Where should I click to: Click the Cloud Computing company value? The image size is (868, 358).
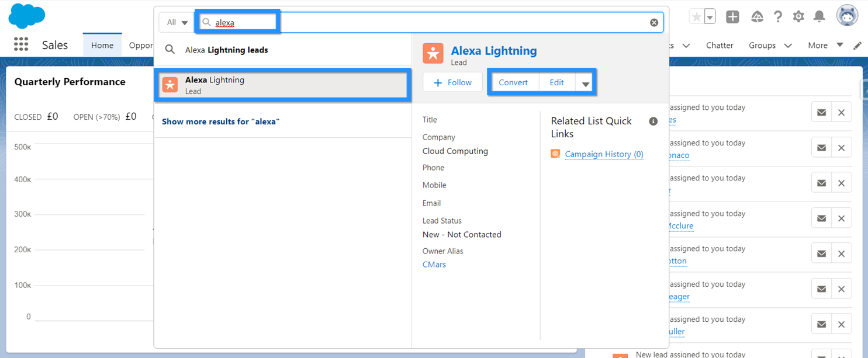[455, 151]
